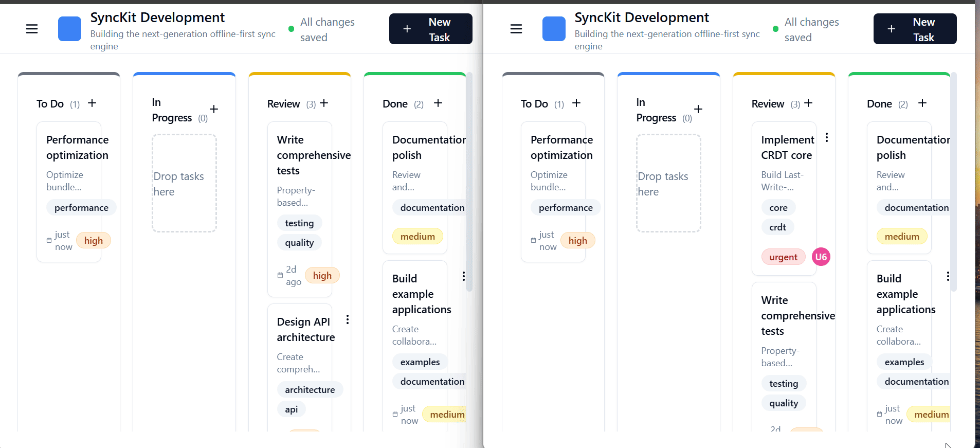
Task: Click In Progress drop zone in left window
Action: (184, 184)
